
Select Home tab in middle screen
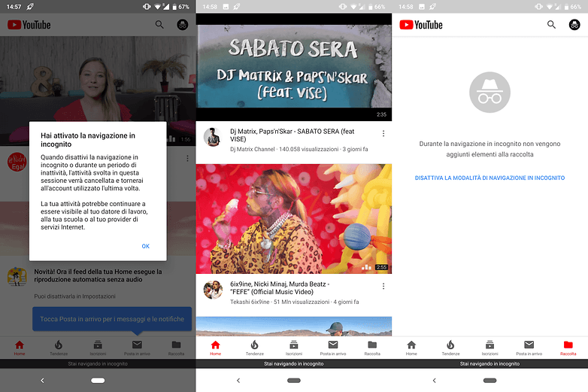click(x=215, y=348)
